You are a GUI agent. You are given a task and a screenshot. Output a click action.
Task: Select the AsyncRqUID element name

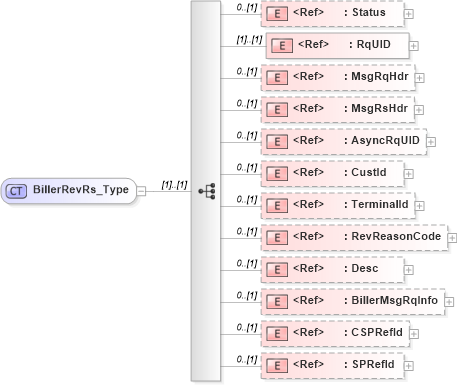(x=386, y=140)
